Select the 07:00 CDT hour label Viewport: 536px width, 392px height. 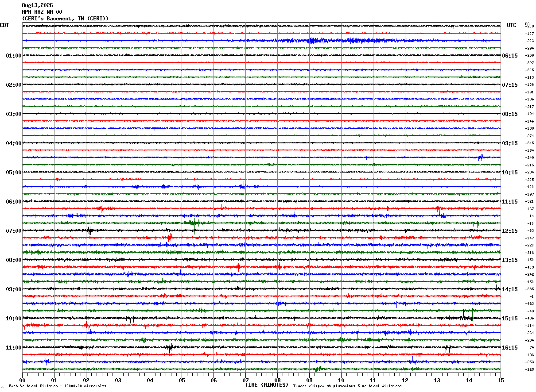click(x=14, y=231)
